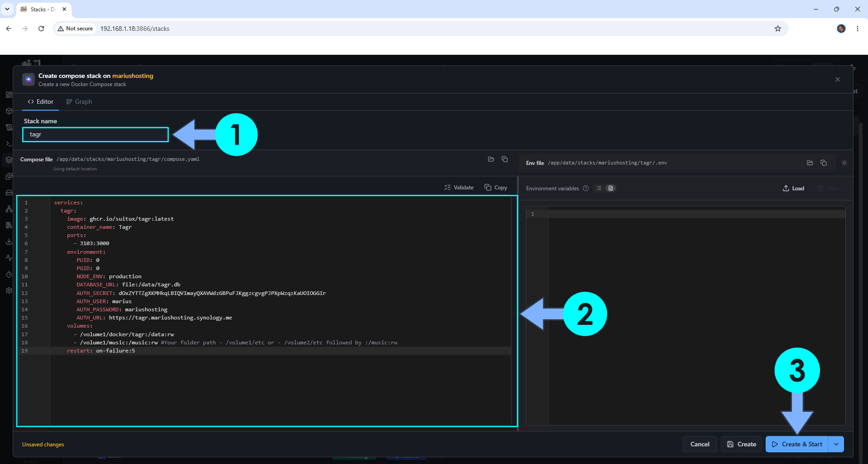
Task: Open the images icon in sidebar
Action: 9,176
